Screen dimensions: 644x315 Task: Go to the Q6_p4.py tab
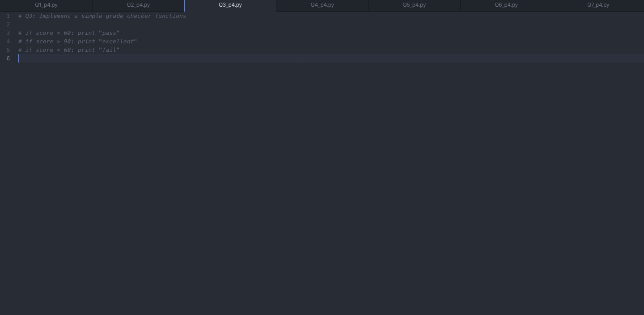pos(506,5)
